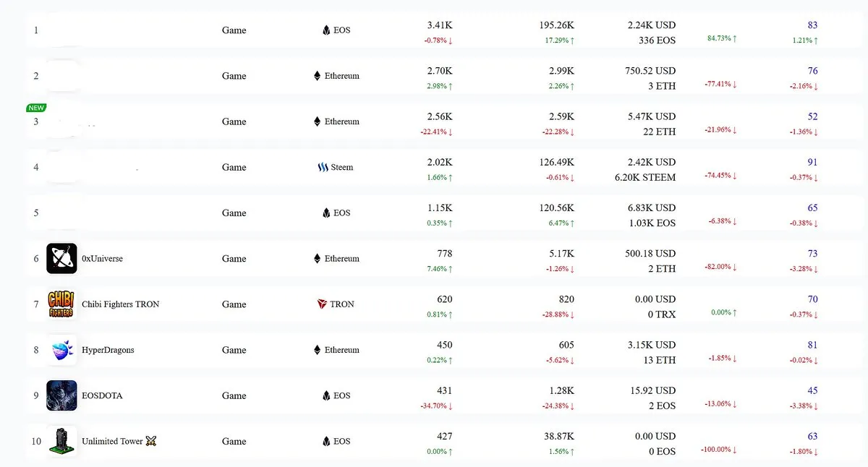868x467 pixels.
Task: Select the EOSDOTA name link
Action: tap(102, 395)
